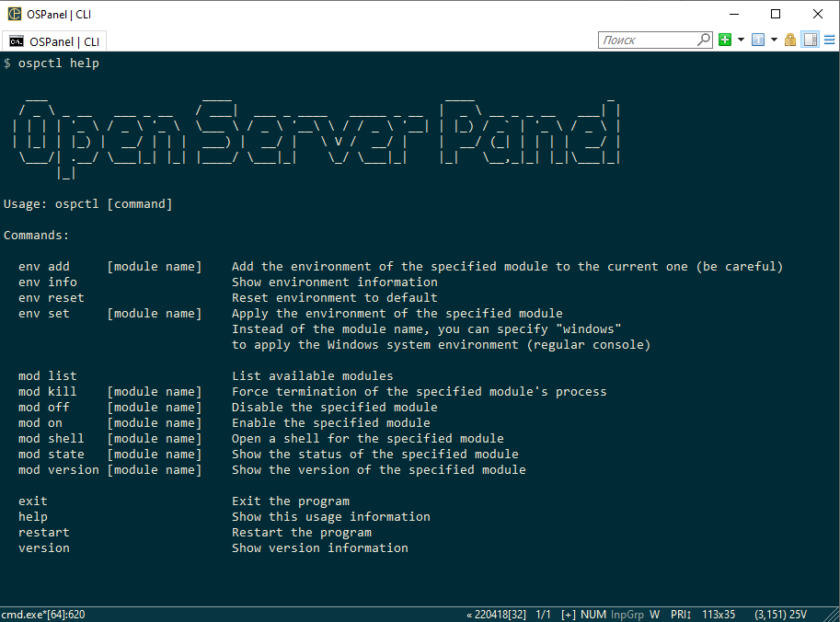Image resolution: width=840 pixels, height=622 pixels.
Task: Click the 113x35 console size indicator
Action: point(718,614)
